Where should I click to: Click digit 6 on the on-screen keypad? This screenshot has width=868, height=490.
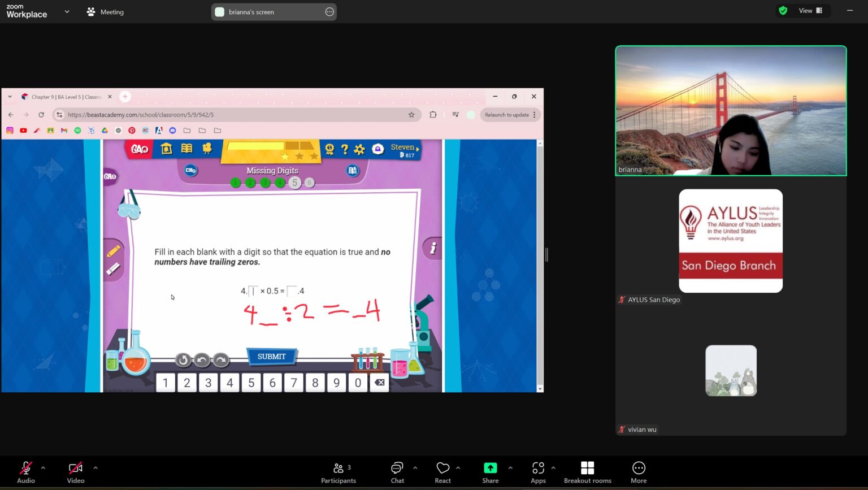click(x=272, y=383)
